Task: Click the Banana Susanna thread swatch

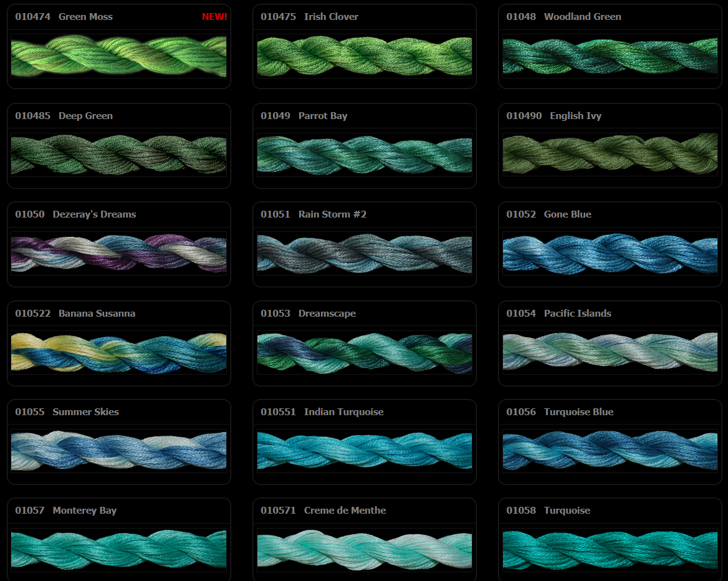Action: coord(118,352)
